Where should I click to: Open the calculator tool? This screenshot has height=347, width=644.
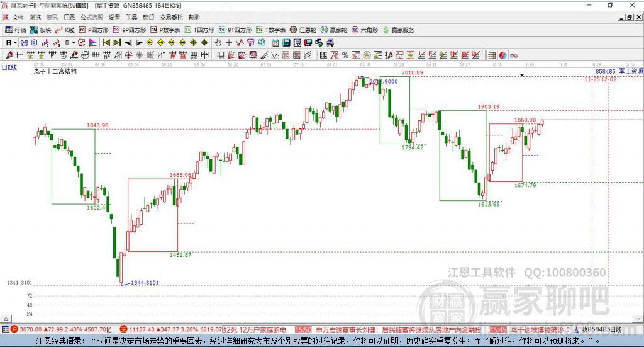tap(286, 43)
